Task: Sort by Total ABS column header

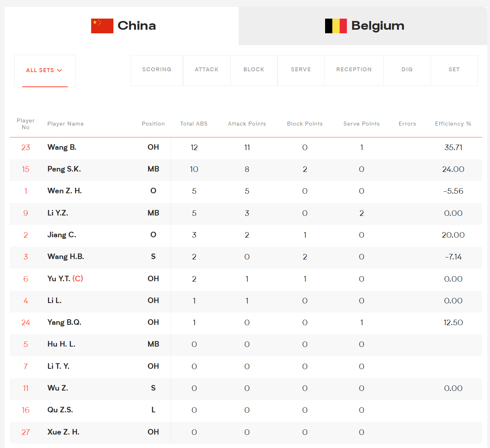Action: (194, 124)
